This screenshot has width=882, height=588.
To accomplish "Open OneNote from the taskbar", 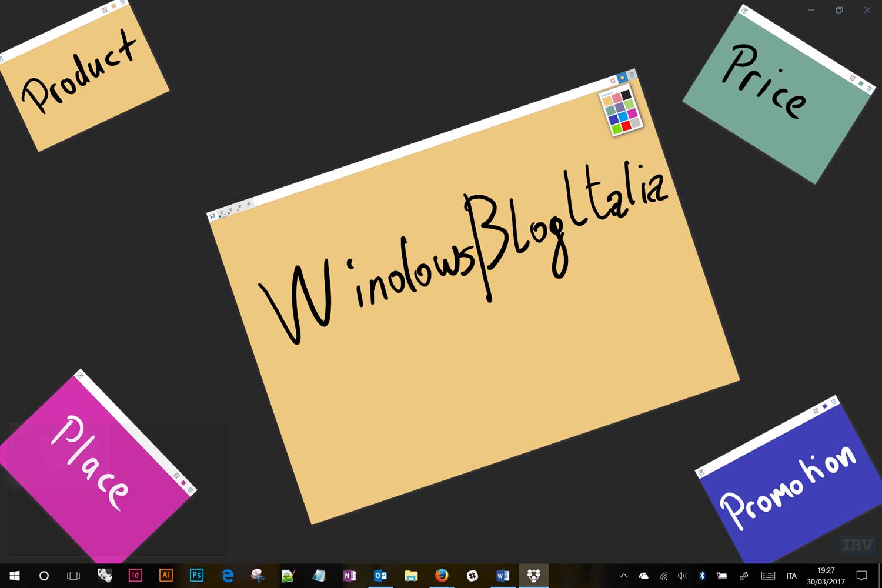I will coord(350,575).
